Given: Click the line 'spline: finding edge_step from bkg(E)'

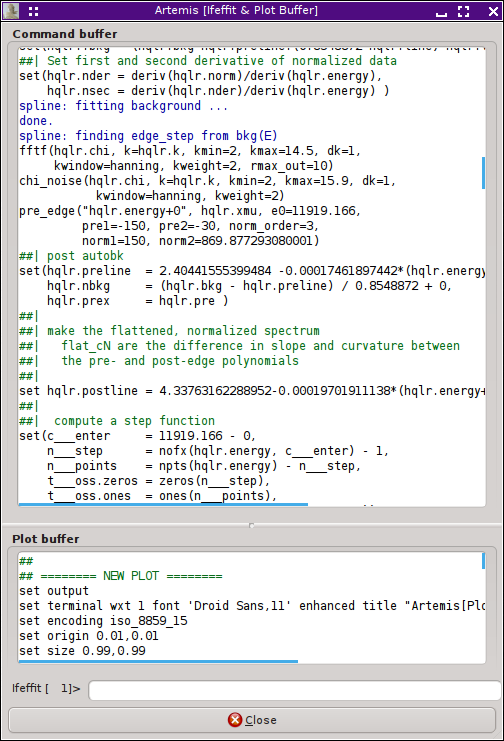Looking at the screenshot, I should [x=148, y=136].
